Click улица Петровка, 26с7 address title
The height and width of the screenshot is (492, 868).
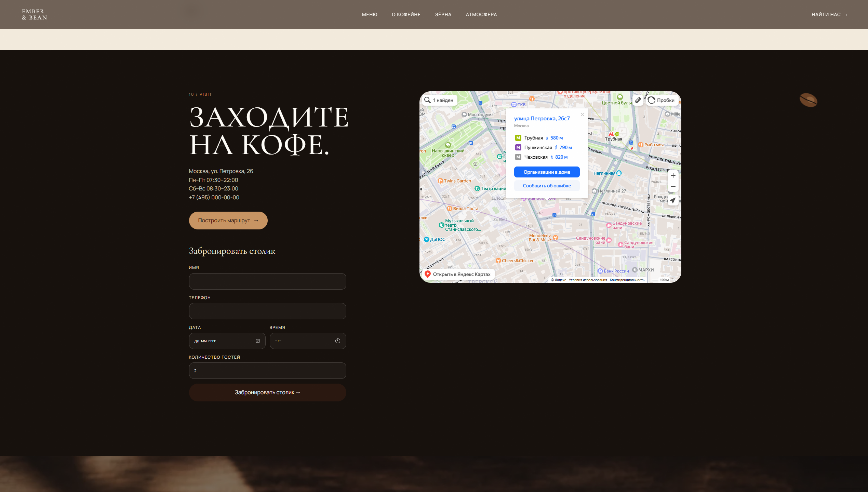click(x=542, y=118)
